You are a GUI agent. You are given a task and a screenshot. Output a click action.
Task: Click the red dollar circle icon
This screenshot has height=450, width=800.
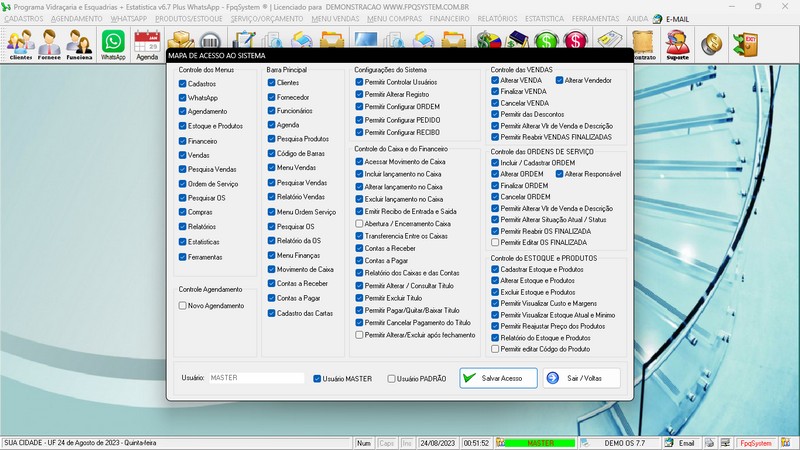[x=576, y=40]
